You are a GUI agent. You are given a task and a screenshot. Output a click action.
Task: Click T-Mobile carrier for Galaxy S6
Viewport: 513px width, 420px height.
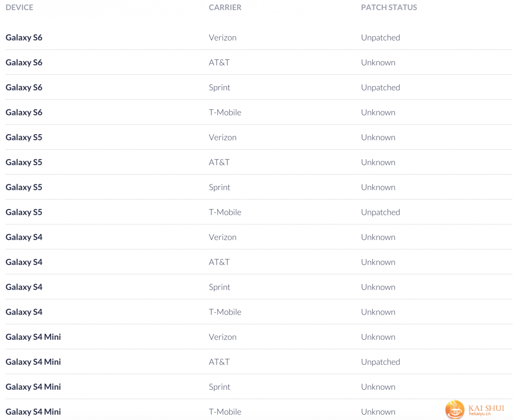pos(225,112)
